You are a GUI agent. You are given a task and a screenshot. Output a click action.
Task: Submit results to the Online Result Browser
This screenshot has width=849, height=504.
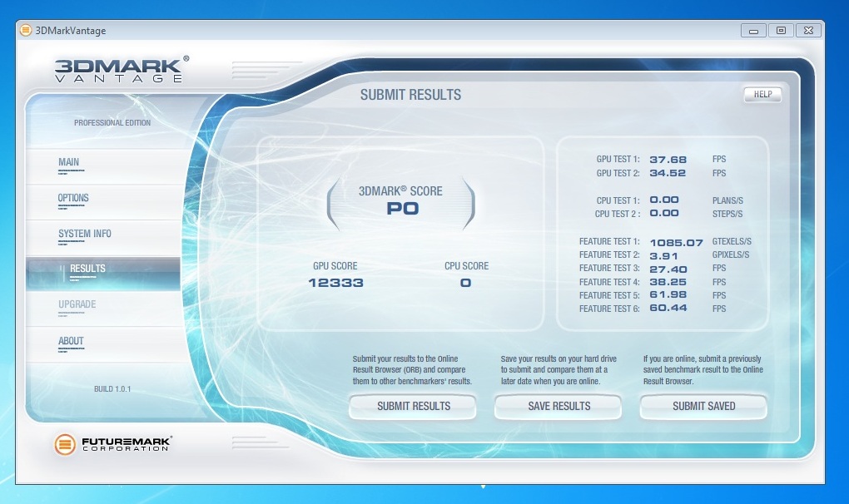(x=413, y=406)
